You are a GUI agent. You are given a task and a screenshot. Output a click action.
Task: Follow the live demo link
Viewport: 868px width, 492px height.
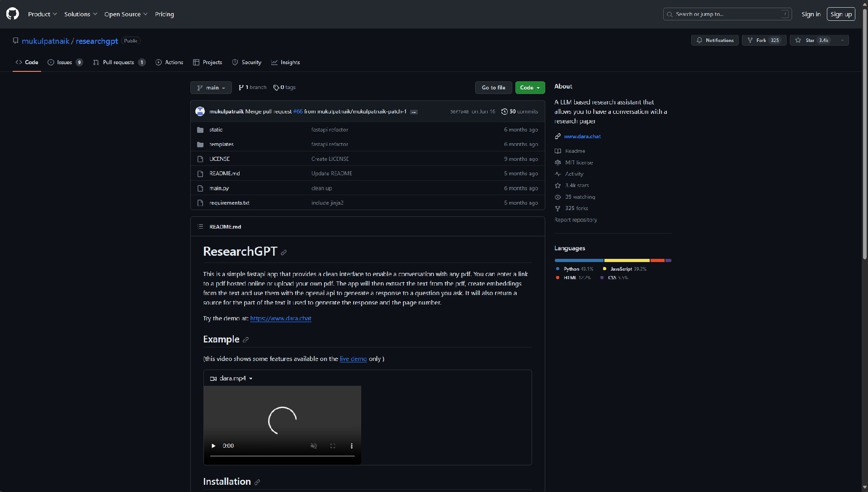(x=353, y=359)
